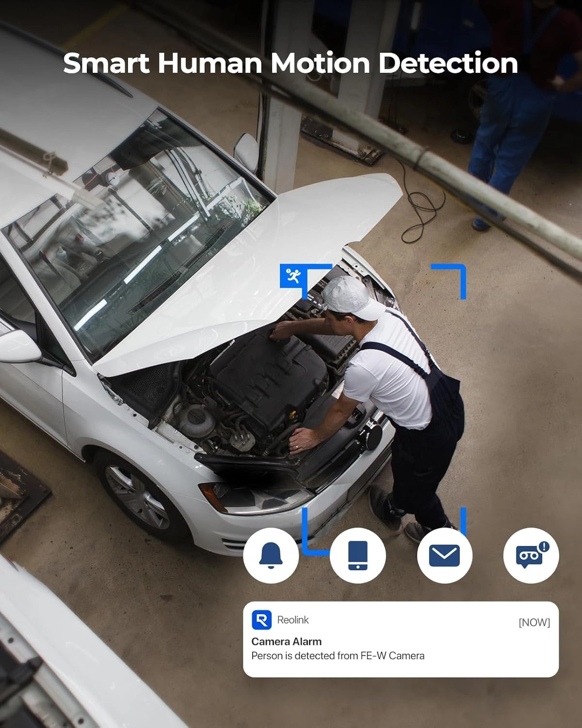582x728 pixels.
Task: Click the running person motion icon
Action: point(293,276)
